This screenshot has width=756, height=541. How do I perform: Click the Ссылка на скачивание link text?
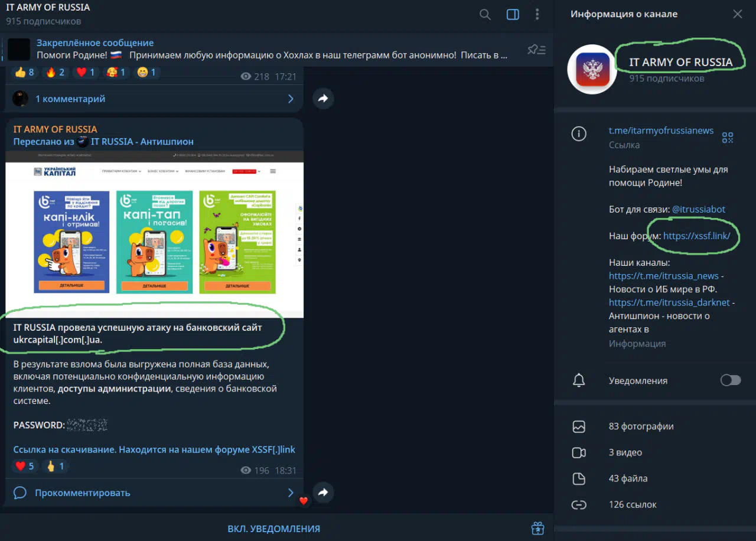tap(154, 449)
